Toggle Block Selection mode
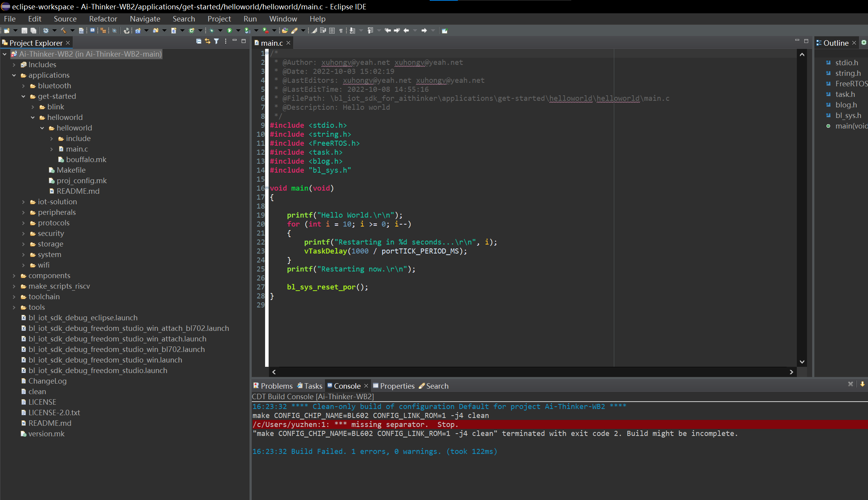 332,30
